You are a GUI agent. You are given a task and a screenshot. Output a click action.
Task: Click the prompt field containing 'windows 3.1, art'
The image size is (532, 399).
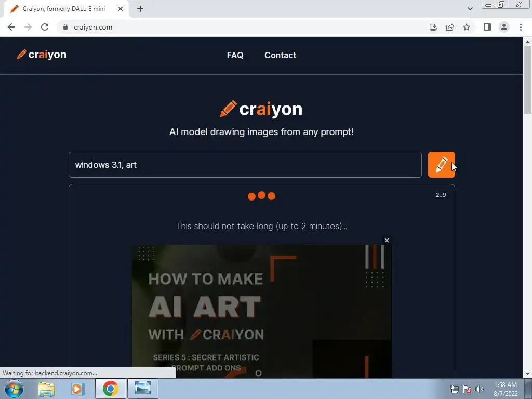point(245,165)
